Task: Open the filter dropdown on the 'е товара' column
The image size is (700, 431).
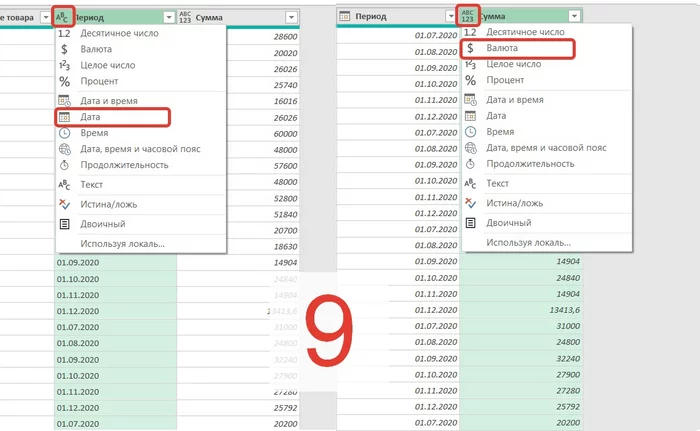Action: (x=45, y=17)
